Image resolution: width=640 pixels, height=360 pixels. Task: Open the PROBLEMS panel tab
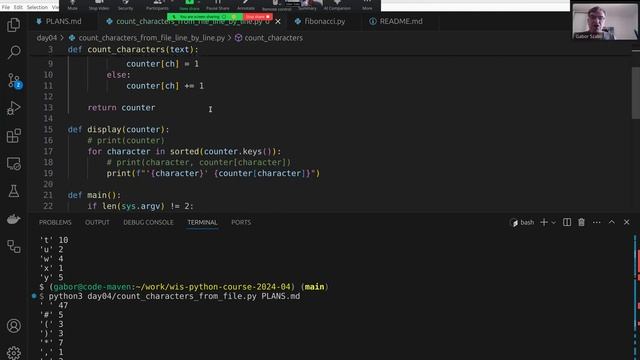[x=55, y=222]
